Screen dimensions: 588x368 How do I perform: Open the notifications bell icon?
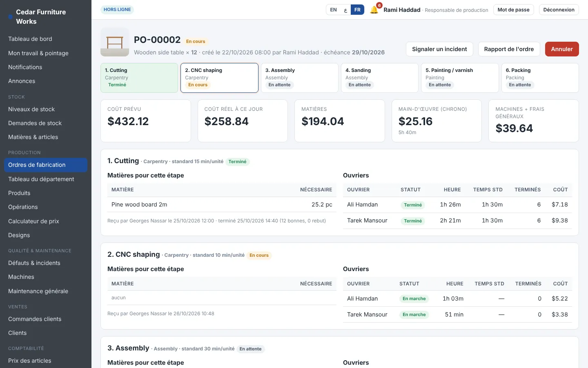click(374, 10)
